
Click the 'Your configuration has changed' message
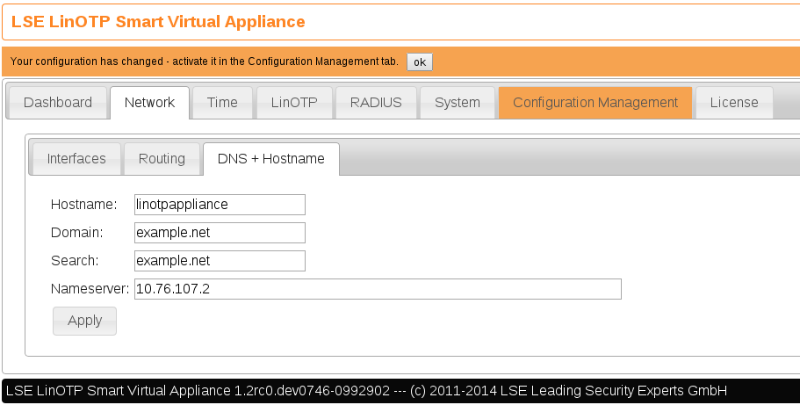(x=204, y=62)
